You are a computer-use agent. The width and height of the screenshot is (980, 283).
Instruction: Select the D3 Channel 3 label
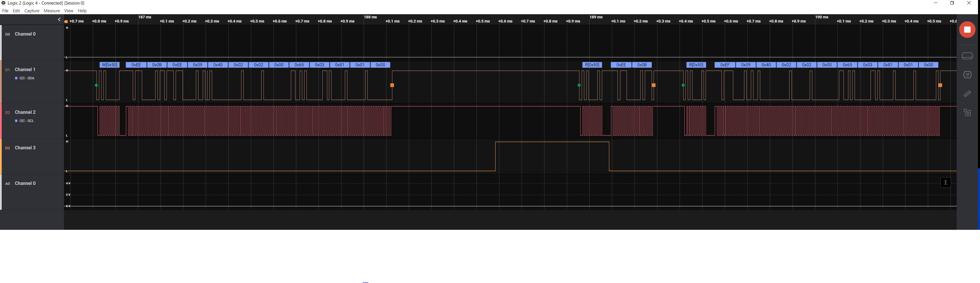25,148
